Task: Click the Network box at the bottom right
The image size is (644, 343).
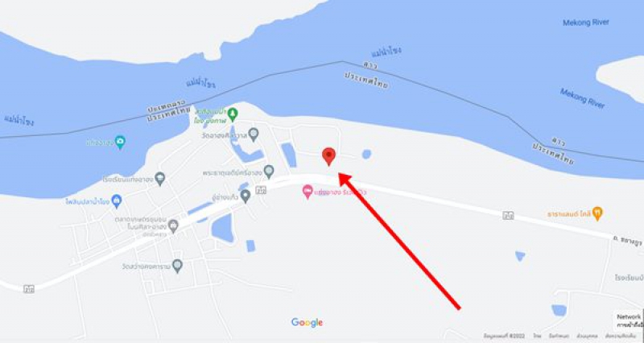Action: coord(629,320)
